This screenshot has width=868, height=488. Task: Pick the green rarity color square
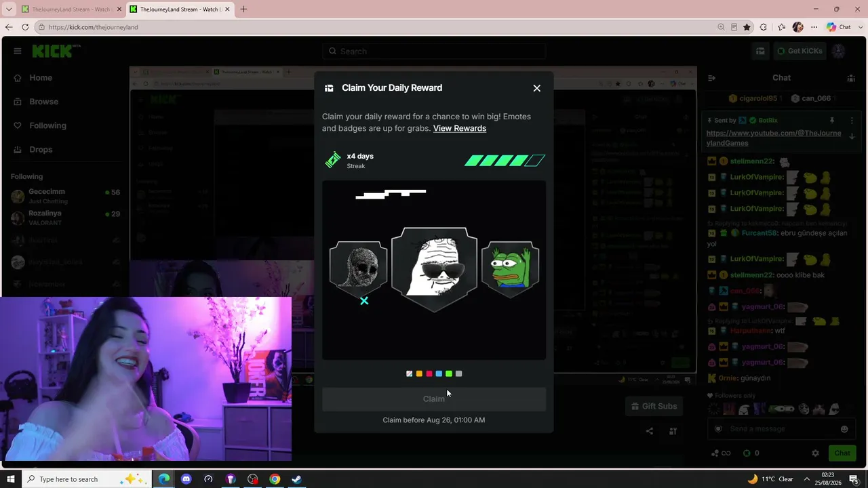click(448, 373)
